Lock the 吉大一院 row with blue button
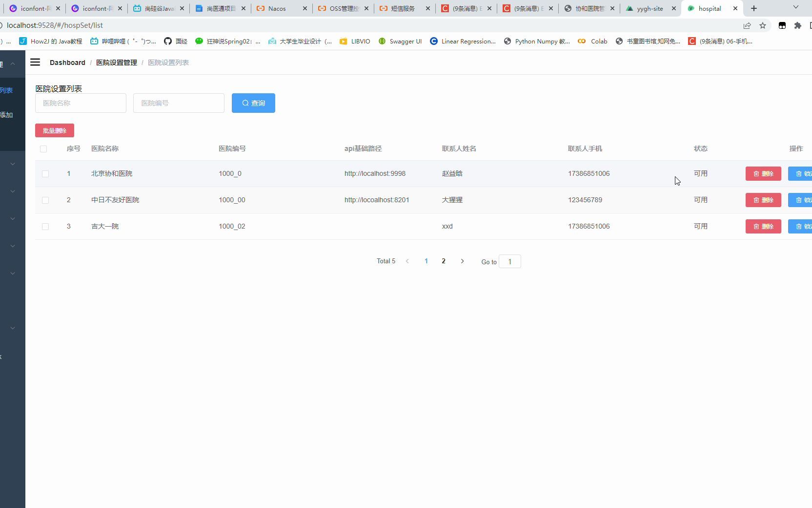This screenshot has height=508, width=812. point(800,226)
